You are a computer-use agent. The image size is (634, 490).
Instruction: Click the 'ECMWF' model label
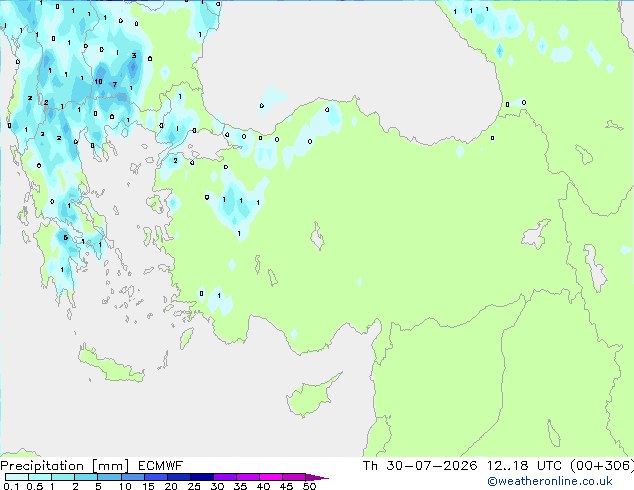(161, 466)
